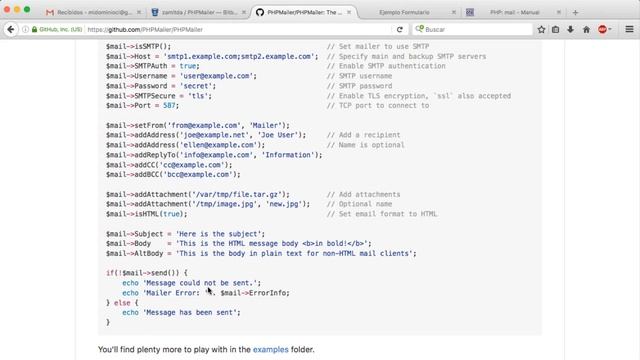This screenshot has height=360, width=640.
Task: Open a new tab with plus button
Action: tap(575, 13)
